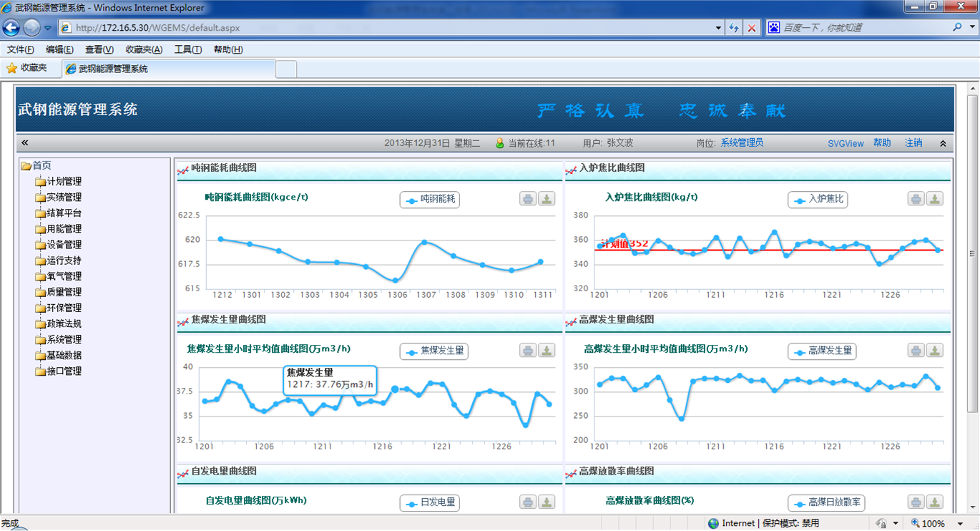
Task: Click the online users icon beside 当前在线
Action: [x=500, y=143]
